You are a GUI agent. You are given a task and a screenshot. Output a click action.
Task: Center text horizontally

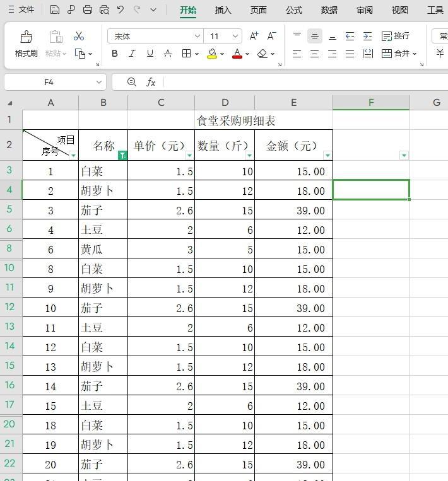[x=315, y=54]
